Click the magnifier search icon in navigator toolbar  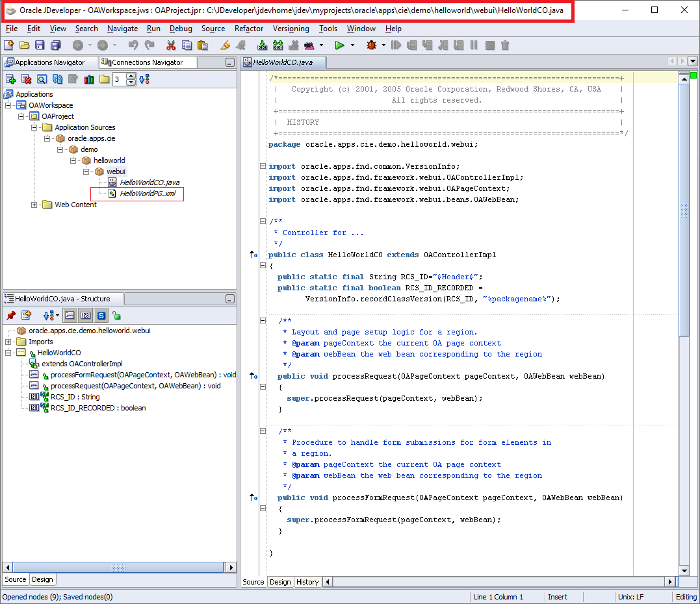click(x=42, y=79)
